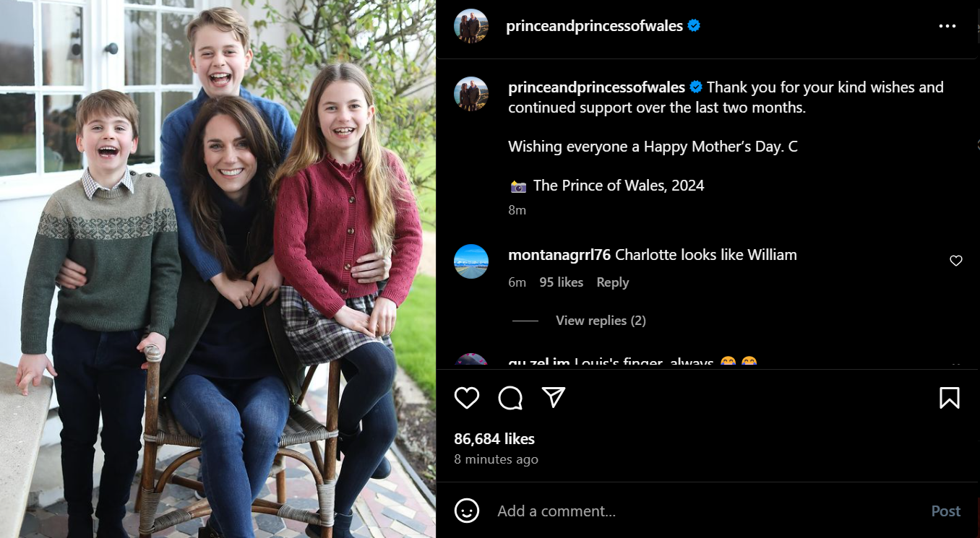Click the family photo in the post
The width and height of the screenshot is (980, 538).
[217, 269]
